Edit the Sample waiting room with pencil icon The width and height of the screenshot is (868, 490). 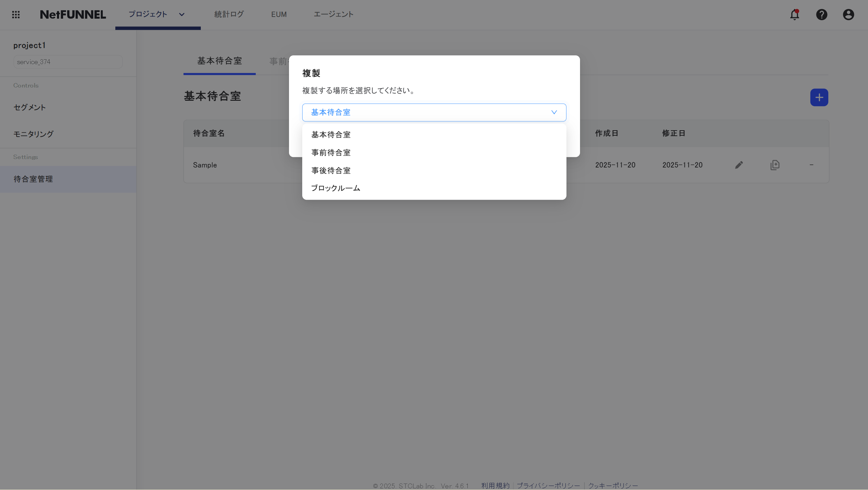(x=739, y=165)
